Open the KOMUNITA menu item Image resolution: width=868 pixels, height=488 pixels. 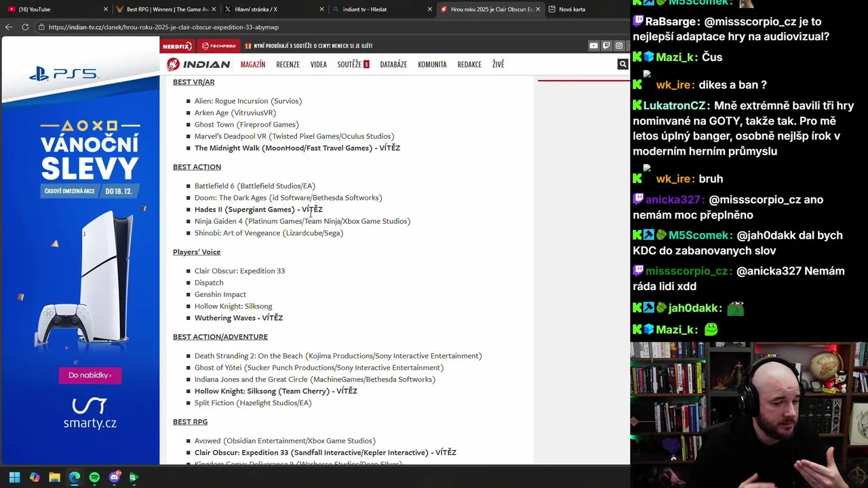tap(432, 64)
